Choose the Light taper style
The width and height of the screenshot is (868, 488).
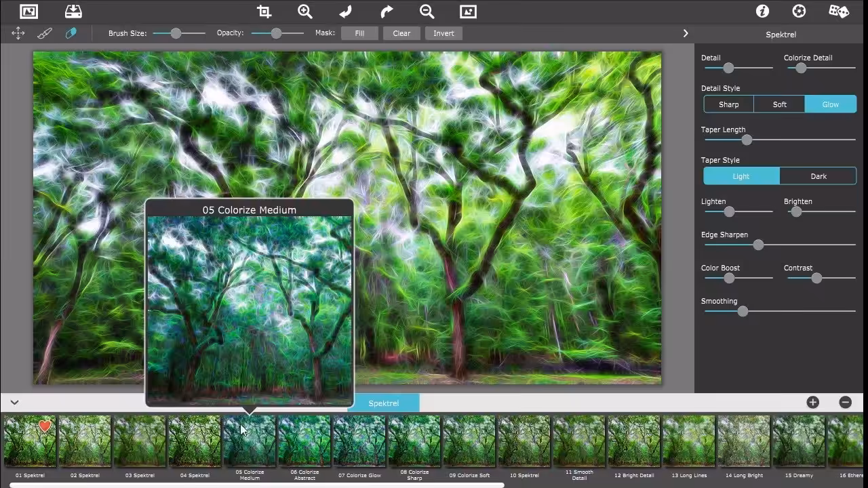(x=741, y=176)
